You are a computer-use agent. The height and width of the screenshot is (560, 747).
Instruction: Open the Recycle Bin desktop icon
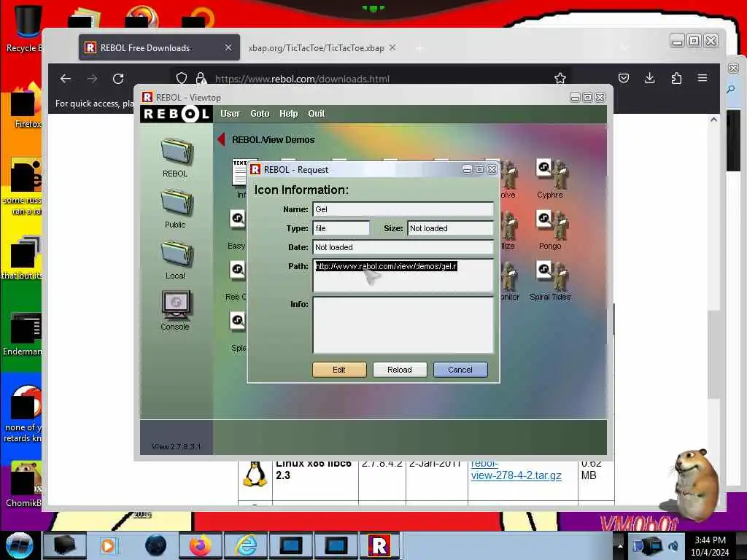click(26, 28)
